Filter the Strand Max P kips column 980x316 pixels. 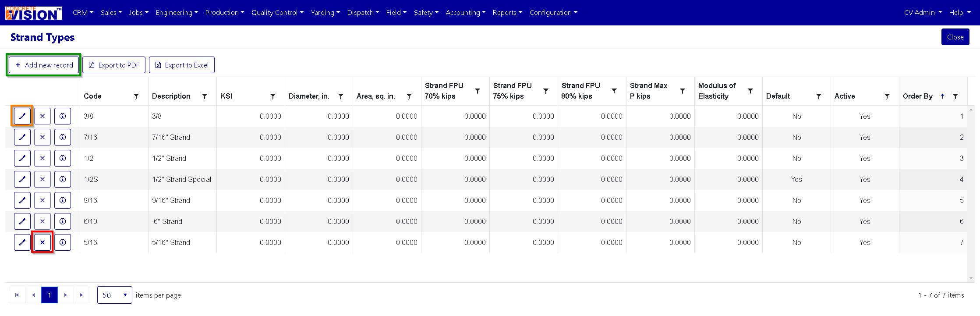[x=683, y=91]
